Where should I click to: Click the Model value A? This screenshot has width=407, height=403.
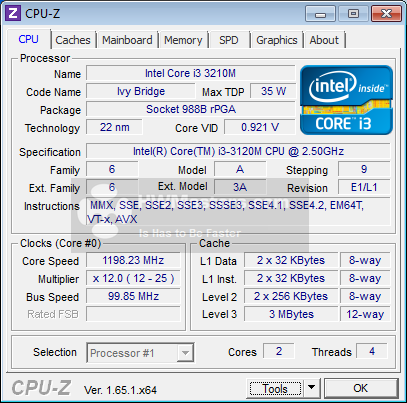[x=240, y=169]
